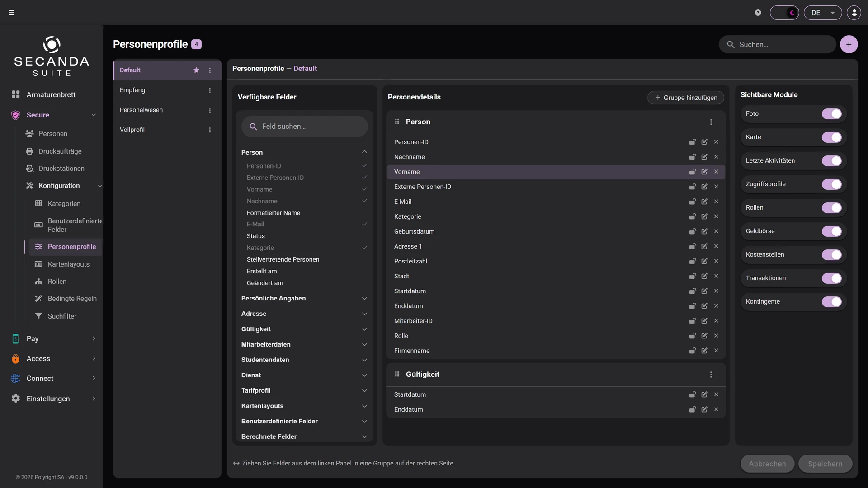Add a new person profile with plus icon

click(849, 44)
